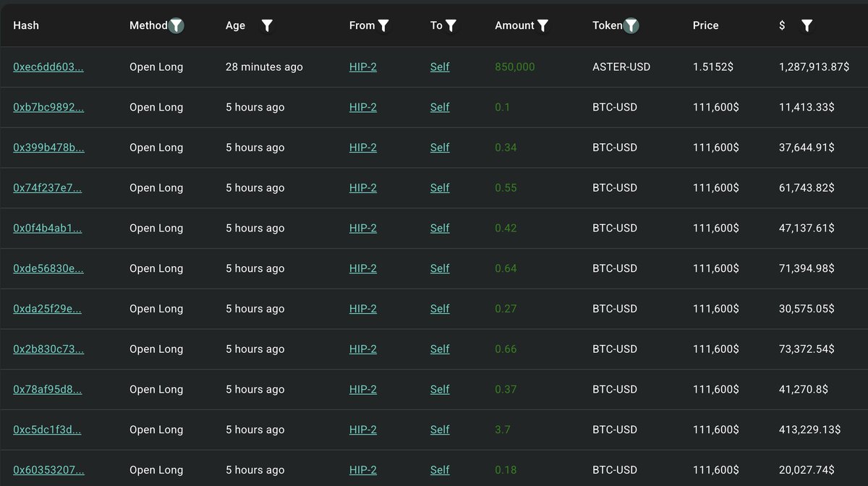This screenshot has width=868, height=486.
Task: Click Self link in 0xb7bc9892 row
Action: pos(440,108)
